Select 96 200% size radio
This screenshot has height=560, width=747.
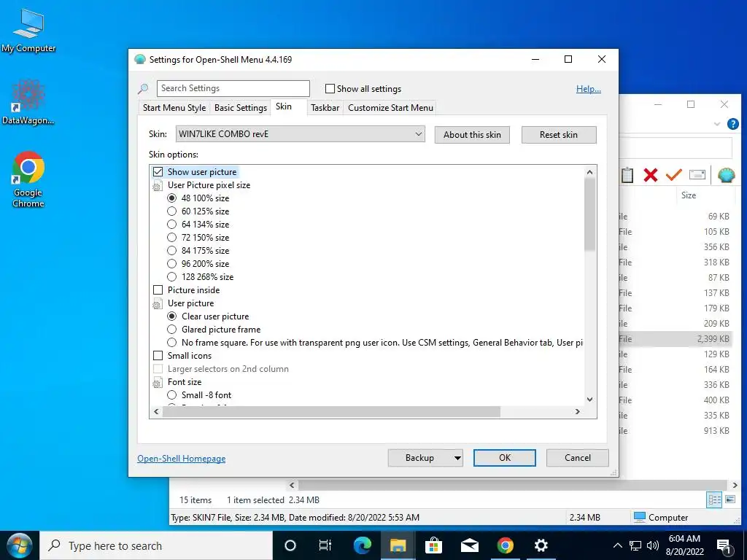point(171,264)
